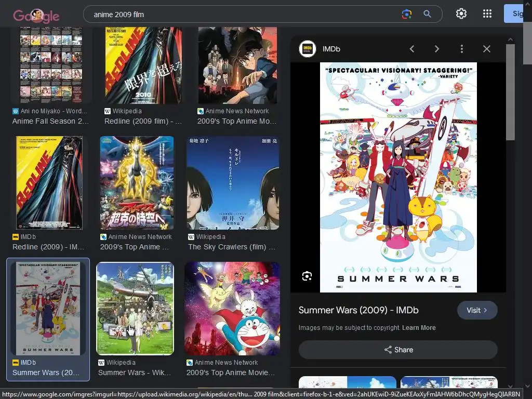
Task: Click preview panel scrollbar thumb
Action: (510, 92)
